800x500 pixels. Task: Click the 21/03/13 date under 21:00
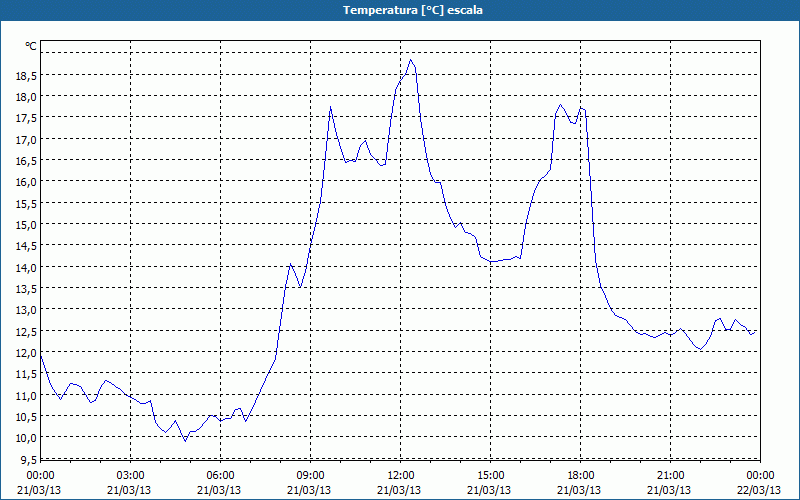tap(669, 490)
